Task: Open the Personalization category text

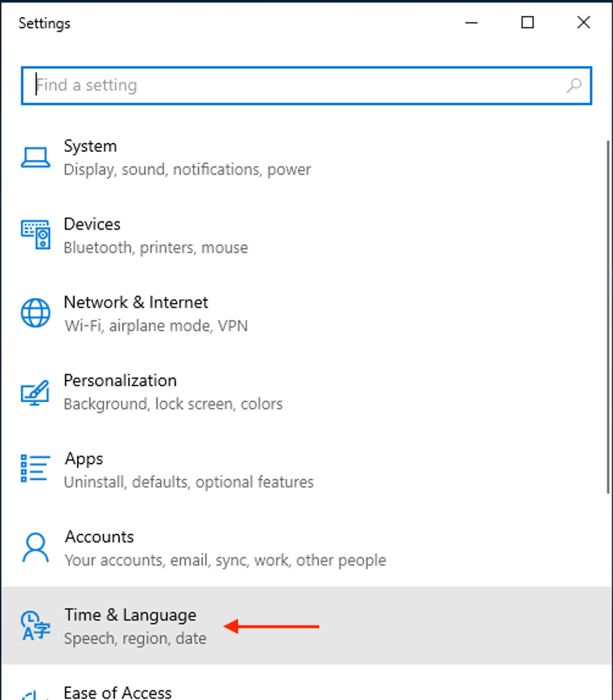Action: tap(120, 381)
